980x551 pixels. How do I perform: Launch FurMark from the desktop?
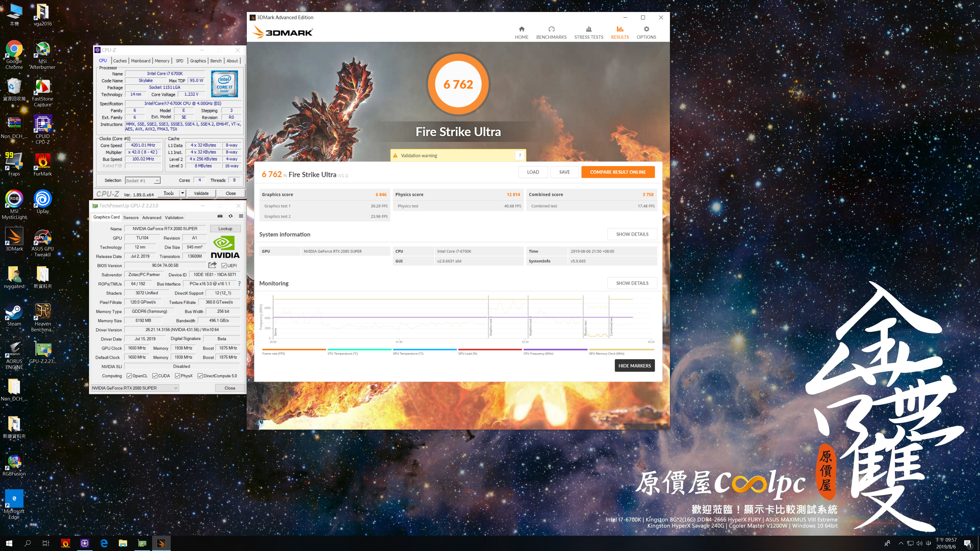pos(43,164)
